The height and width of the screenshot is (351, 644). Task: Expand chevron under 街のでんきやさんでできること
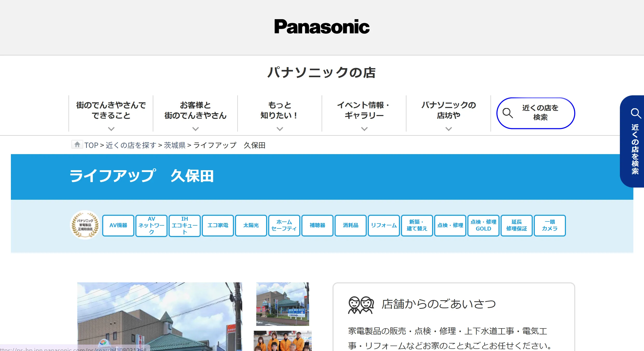pos(111,129)
